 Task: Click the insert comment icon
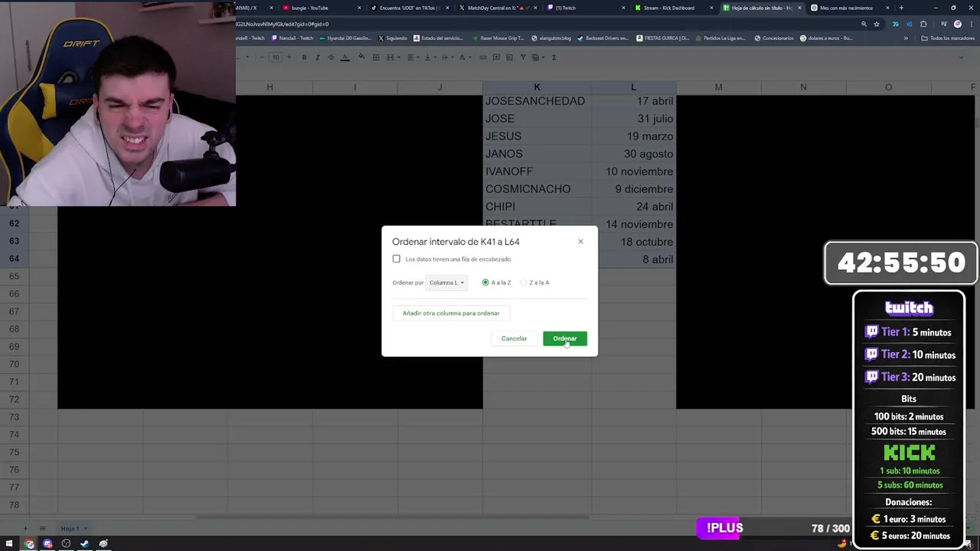pyautogui.click(x=496, y=57)
